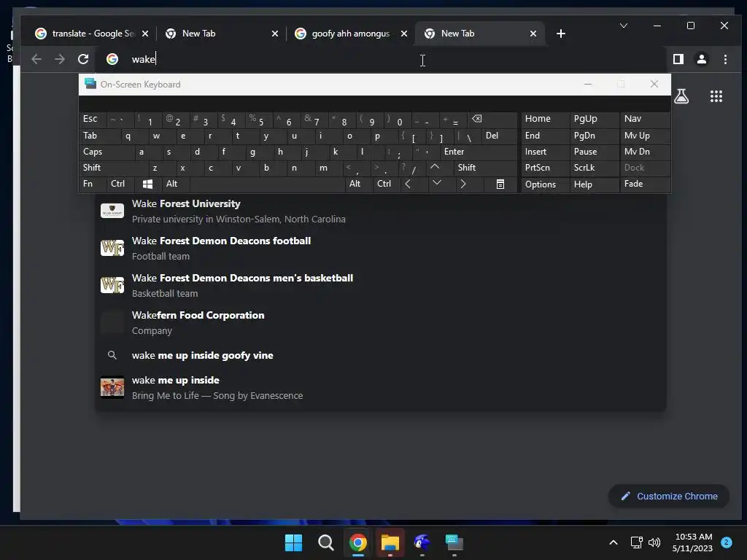
Task: Open the Chrome profile icon
Action: (x=701, y=59)
